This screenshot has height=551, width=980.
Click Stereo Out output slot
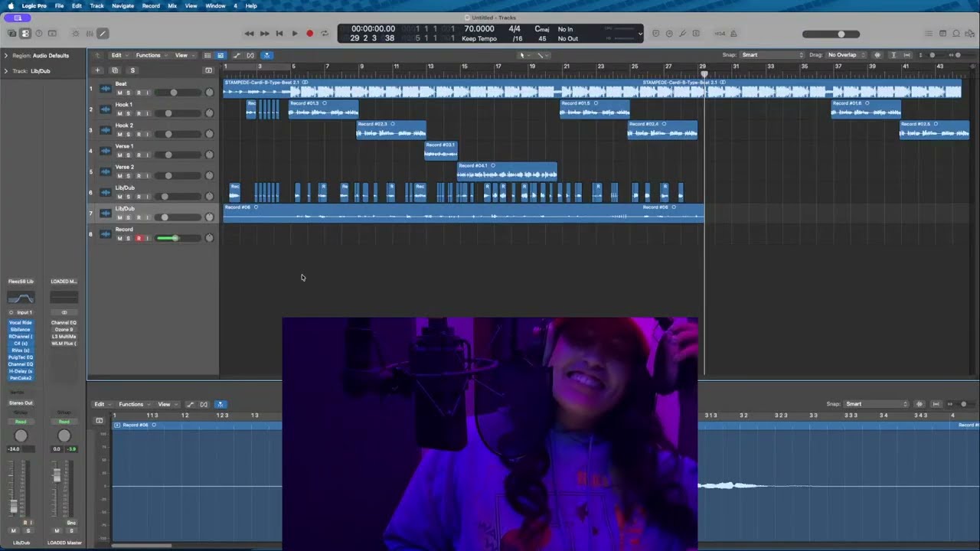click(21, 403)
